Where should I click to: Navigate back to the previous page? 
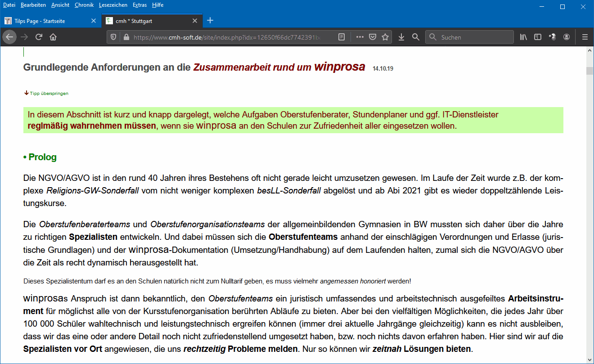9,37
